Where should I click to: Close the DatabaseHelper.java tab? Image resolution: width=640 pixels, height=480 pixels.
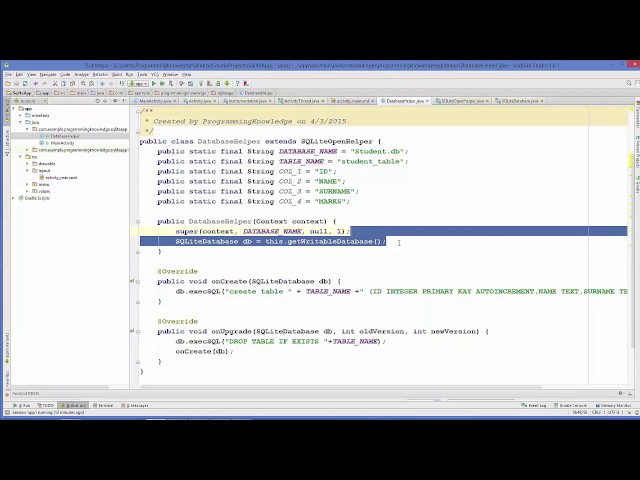[x=427, y=101]
